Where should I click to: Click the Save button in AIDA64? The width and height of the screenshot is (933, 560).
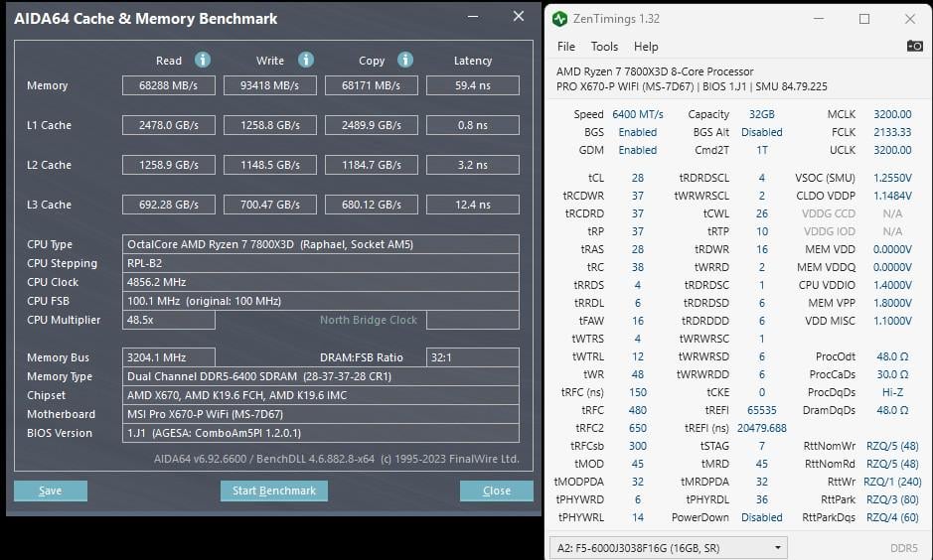[51, 490]
